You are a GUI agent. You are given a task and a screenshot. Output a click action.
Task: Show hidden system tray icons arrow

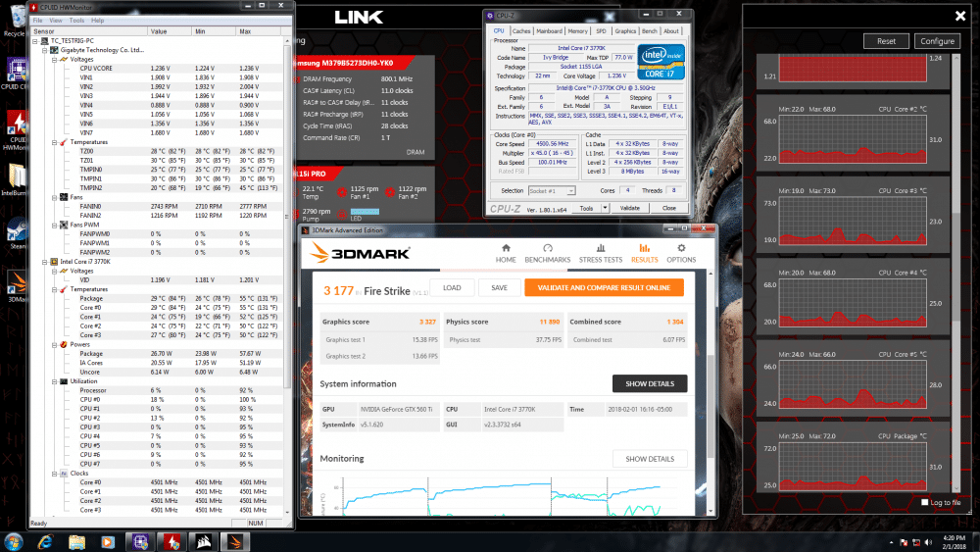[x=891, y=542]
